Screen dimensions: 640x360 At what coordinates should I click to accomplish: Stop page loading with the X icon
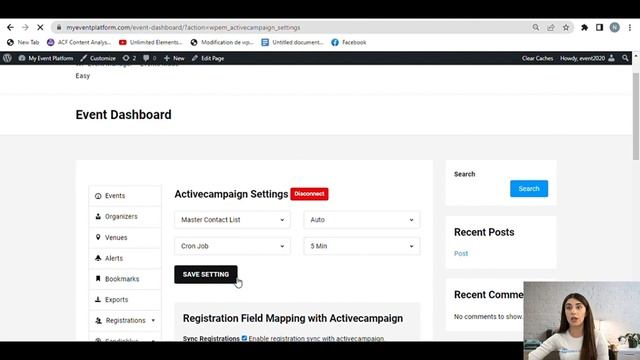(40, 27)
